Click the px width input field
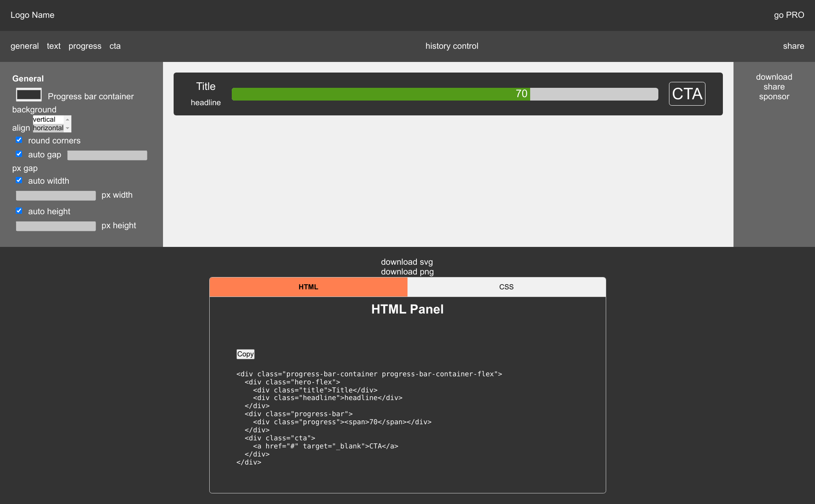This screenshot has width=815, height=504. [x=54, y=196]
